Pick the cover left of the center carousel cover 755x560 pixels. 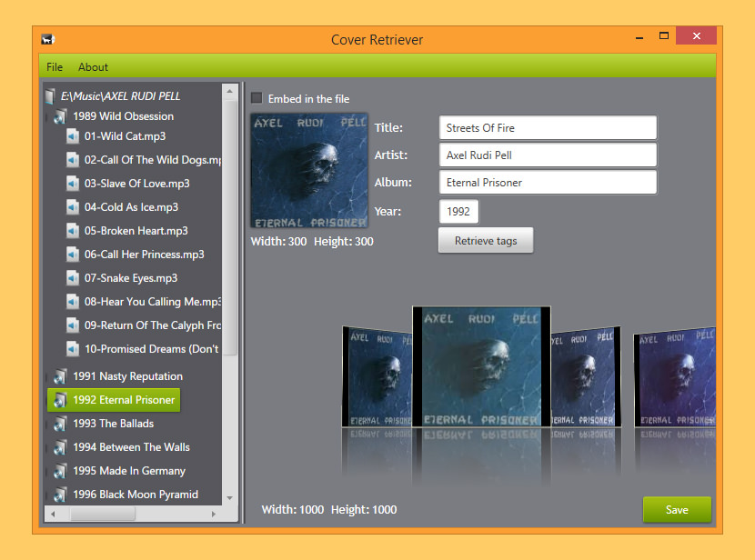coord(377,377)
